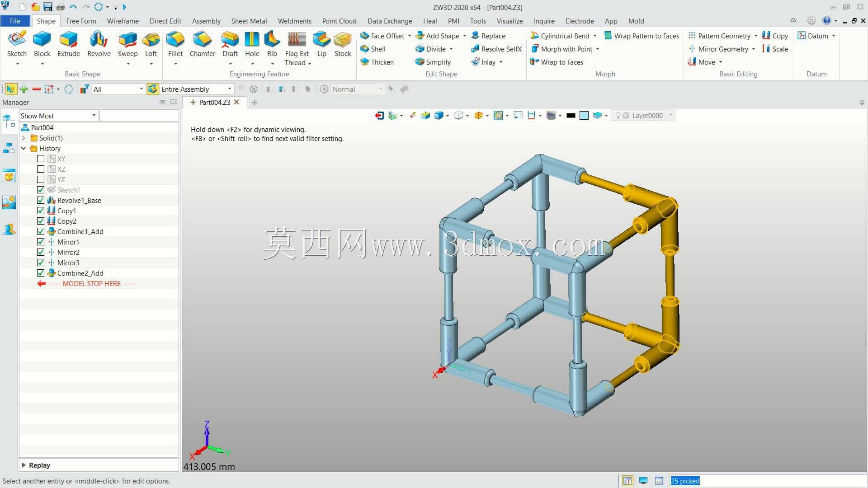Select the Sketch tool
The image size is (868, 488).
(x=17, y=44)
